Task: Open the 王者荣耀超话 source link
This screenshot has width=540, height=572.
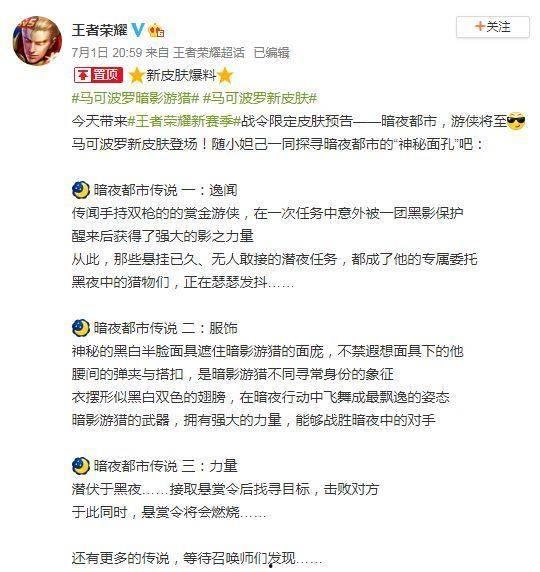Action: [x=209, y=53]
